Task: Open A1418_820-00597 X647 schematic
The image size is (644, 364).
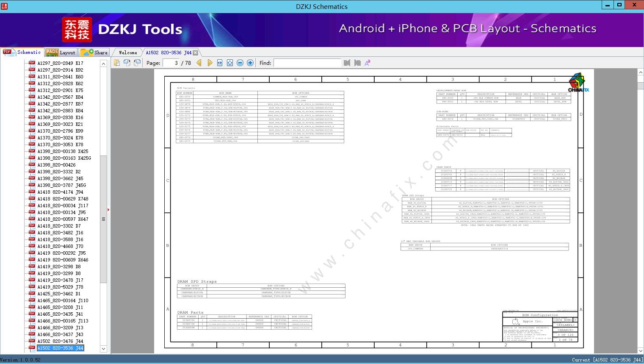Action: click(x=63, y=219)
